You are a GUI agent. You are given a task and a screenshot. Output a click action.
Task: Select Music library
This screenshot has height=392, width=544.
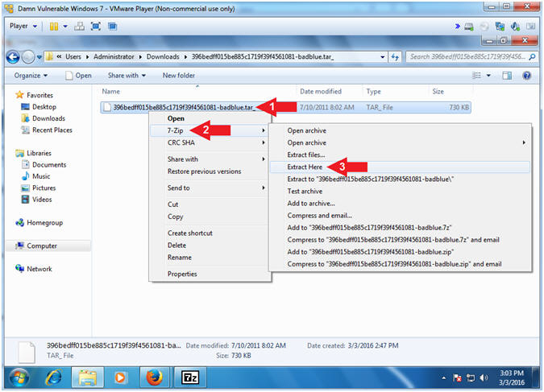(41, 176)
